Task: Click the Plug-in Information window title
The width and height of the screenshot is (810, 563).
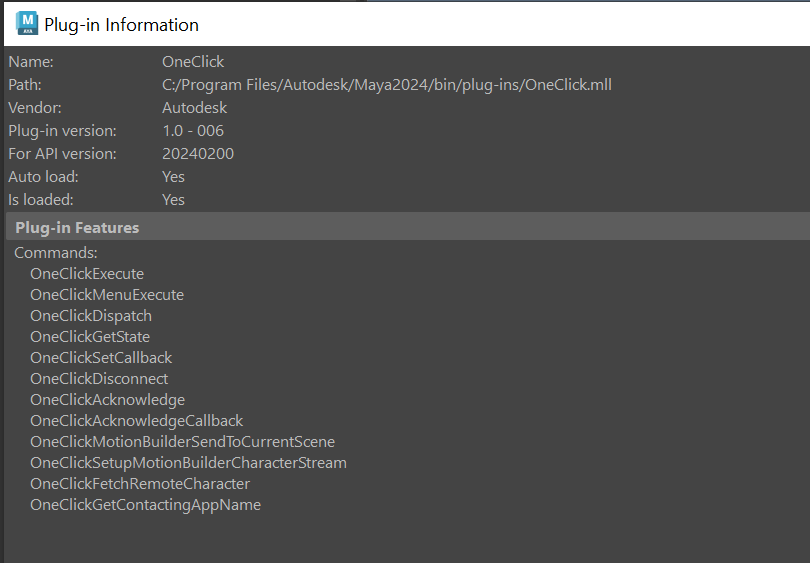Action: [x=121, y=25]
